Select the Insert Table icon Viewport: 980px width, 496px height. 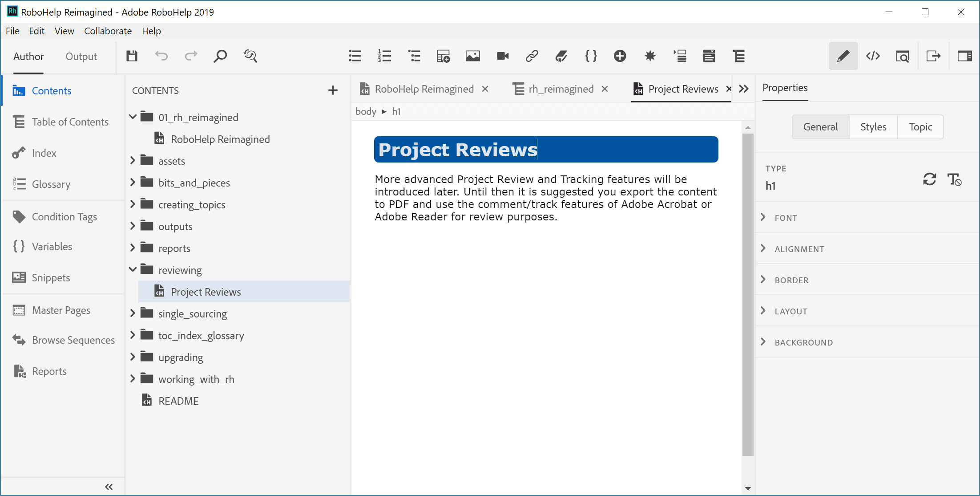click(443, 56)
